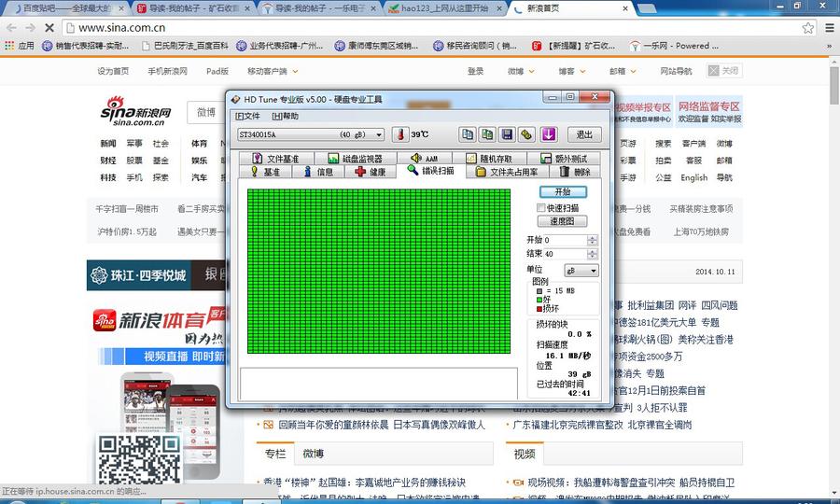Click the empty log box below the scan map
Screen dimensions: 840x504
pyautogui.click(x=379, y=384)
